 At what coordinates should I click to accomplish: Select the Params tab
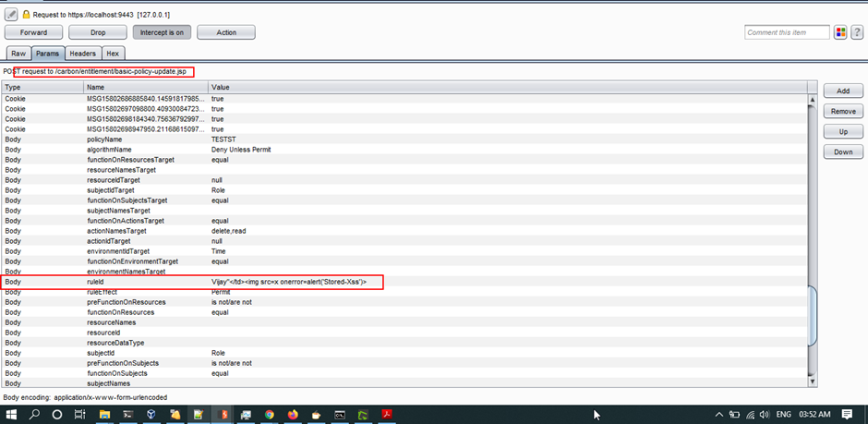click(48, 54)
